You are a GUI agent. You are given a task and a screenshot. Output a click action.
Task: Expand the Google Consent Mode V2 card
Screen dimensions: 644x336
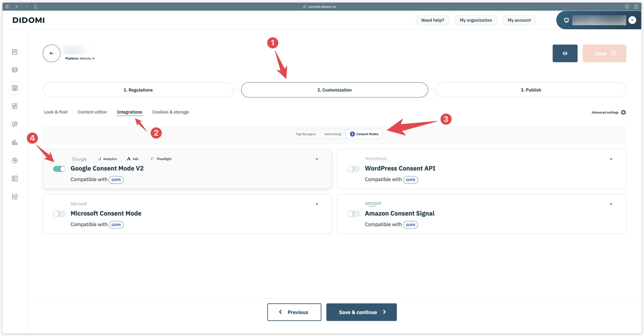317,159
